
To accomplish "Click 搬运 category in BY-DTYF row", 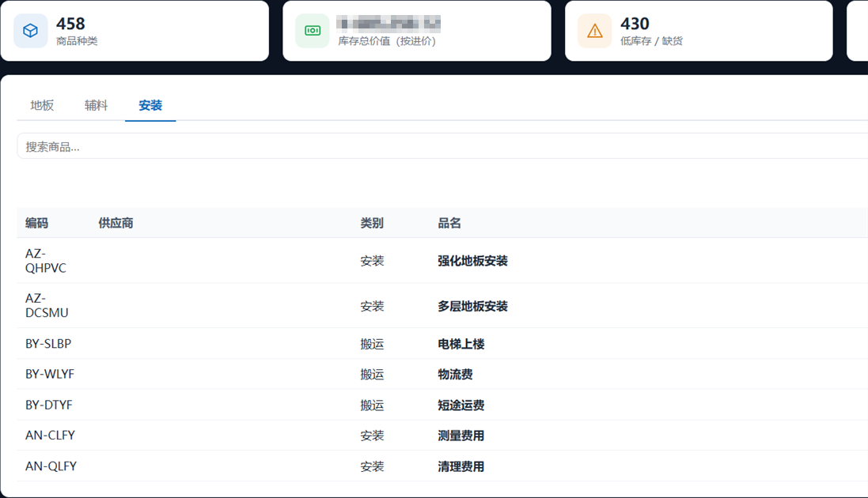I will 372,406.
